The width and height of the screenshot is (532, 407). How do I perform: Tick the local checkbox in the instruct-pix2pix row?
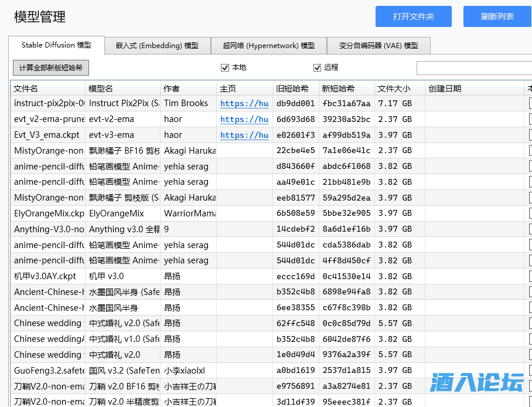530,103
